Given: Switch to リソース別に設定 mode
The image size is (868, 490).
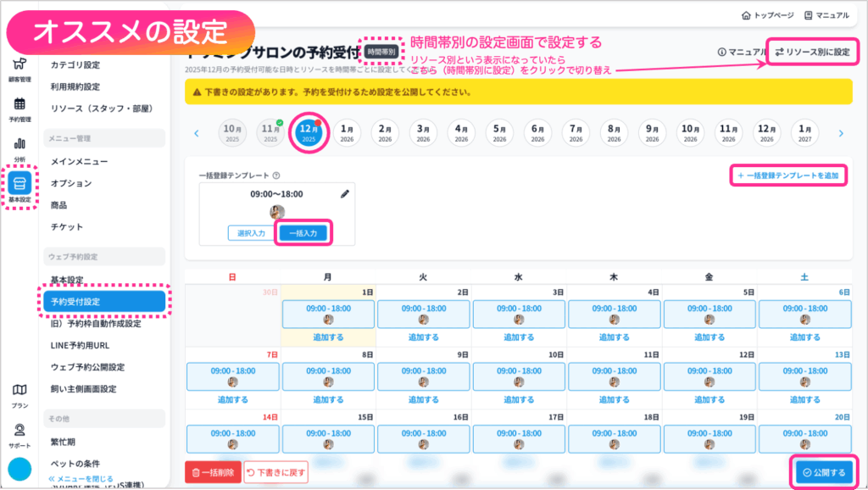Looking at the screenshot, I should point(811,53).
